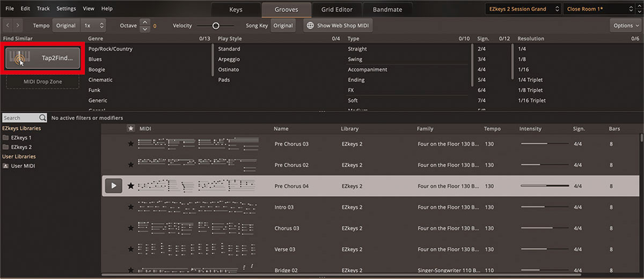Go back with the left arrow

(x=8, y=25)
